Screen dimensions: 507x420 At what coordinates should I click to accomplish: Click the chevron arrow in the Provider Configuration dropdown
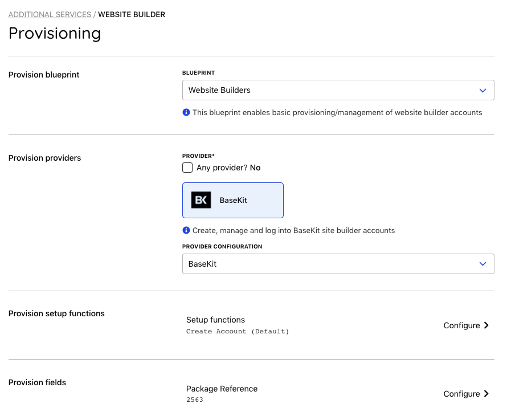(483, 264)
